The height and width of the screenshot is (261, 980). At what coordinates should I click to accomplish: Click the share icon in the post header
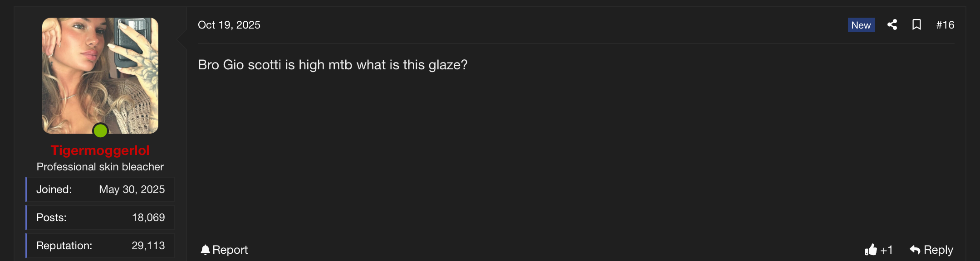(892, 25)
